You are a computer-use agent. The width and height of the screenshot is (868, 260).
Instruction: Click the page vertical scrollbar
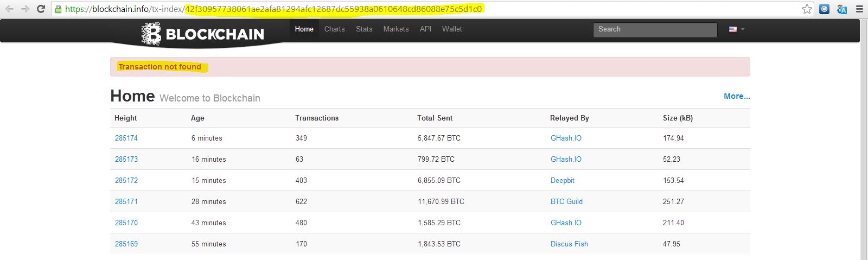[864, 140]
